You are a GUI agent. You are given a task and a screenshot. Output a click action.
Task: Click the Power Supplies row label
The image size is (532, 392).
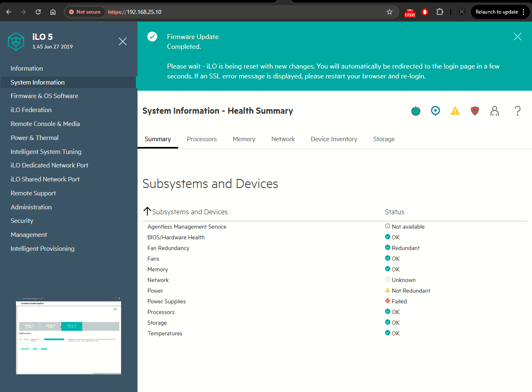pos(167,301)
